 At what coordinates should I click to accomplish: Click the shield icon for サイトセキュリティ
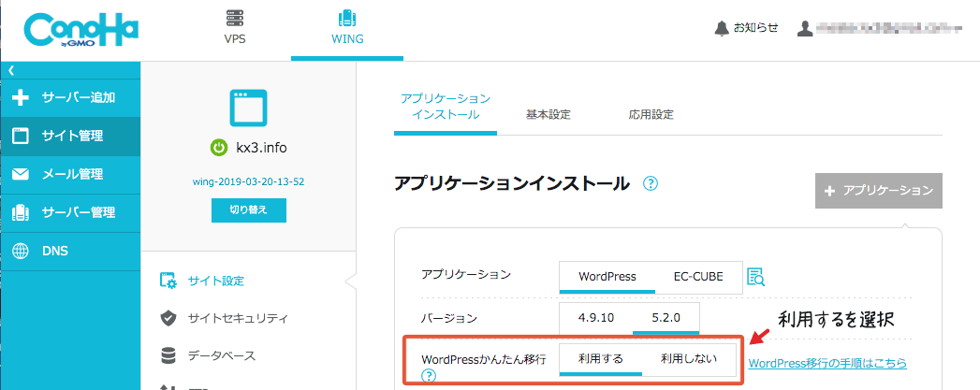coord(168,318)
